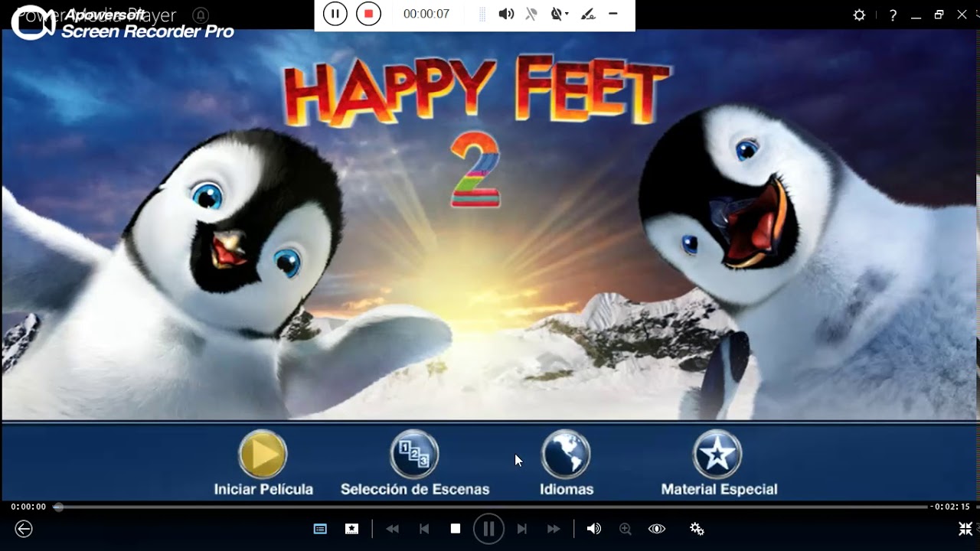The width and height of the screenshot is (980, 551).
Task: Click the notification bell in title bar
Action: 201,15
